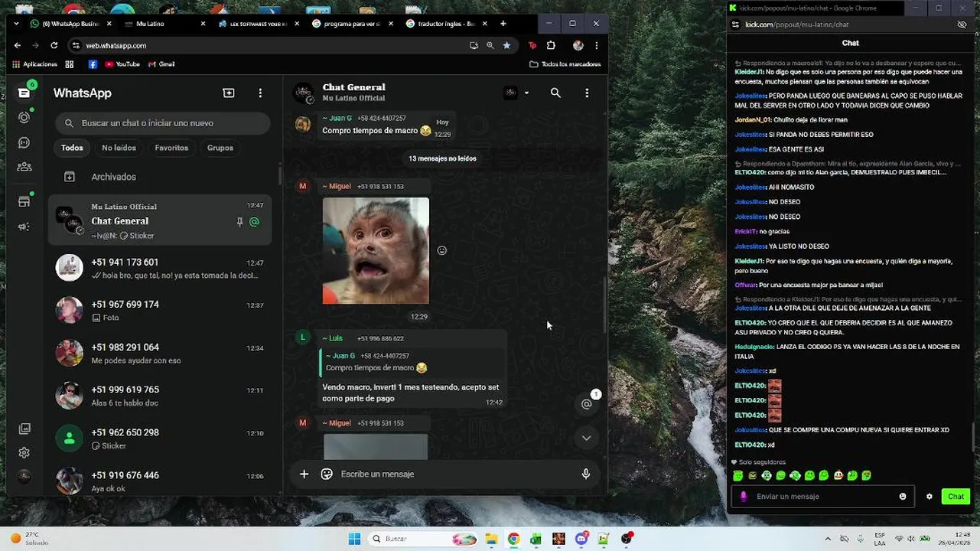Open Gmail bookmark
The image size is (980, 551).
point(161,64)
